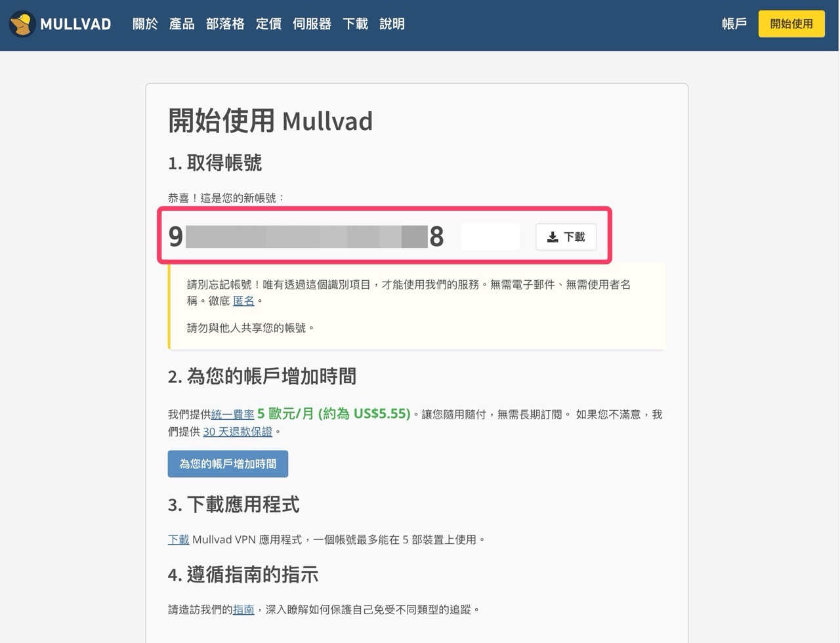The height and width of the screenshot is (643, 840).
Task: Click the Mullvad mole logo icon
Action: [x=22, y=24]
